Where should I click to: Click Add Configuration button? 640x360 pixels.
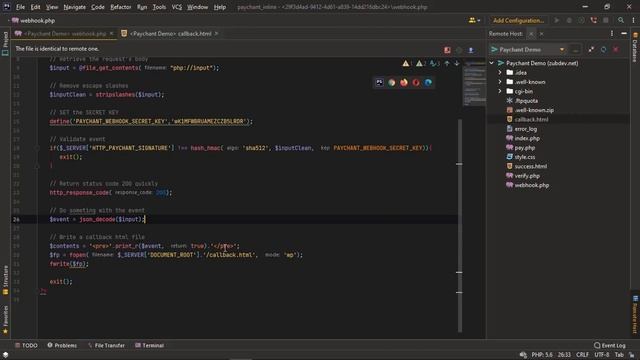click(x=518, y=20)
